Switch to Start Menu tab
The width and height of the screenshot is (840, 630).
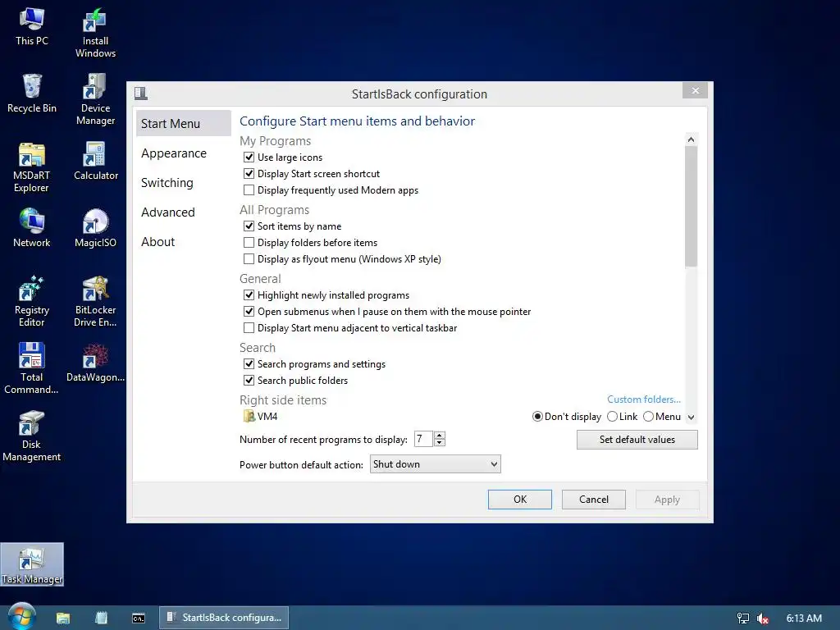[x=183, y=123]
